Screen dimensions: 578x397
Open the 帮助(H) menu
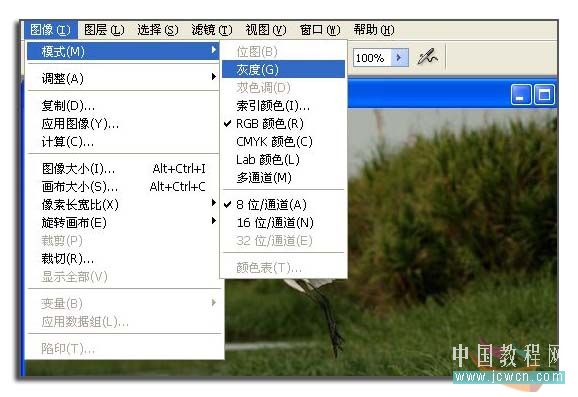(x=374, y=30)
